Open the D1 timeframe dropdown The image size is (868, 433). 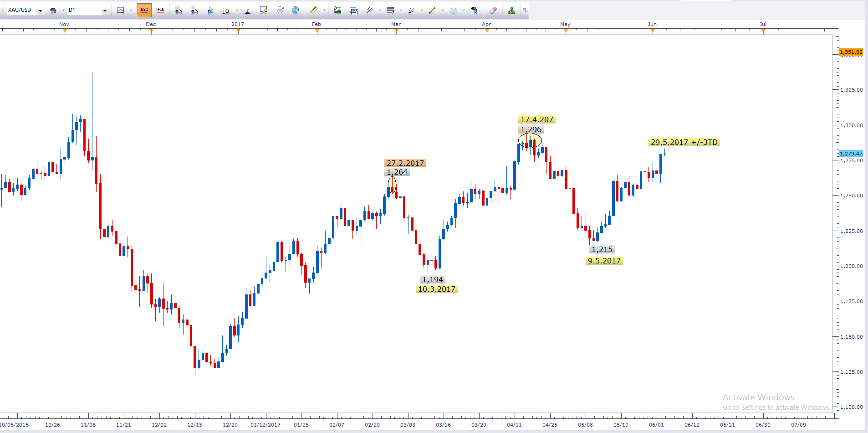point(105,10)
